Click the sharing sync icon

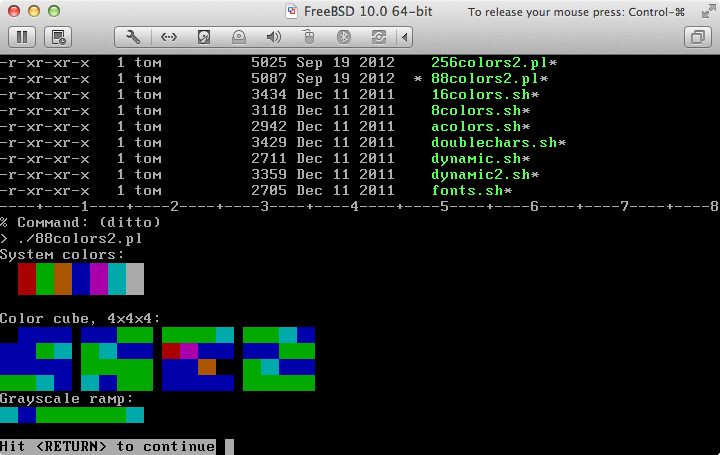pyautogui.click(x=378, y=37)
